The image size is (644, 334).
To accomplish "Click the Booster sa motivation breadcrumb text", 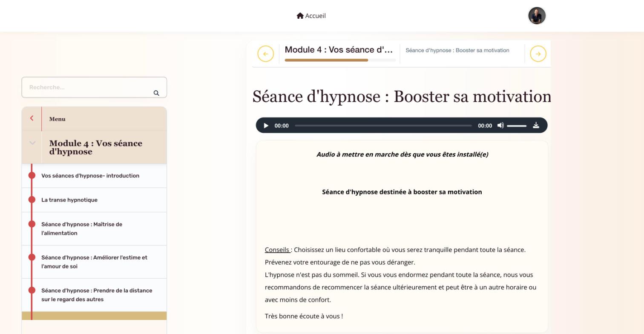I will [x=457, y=50].
